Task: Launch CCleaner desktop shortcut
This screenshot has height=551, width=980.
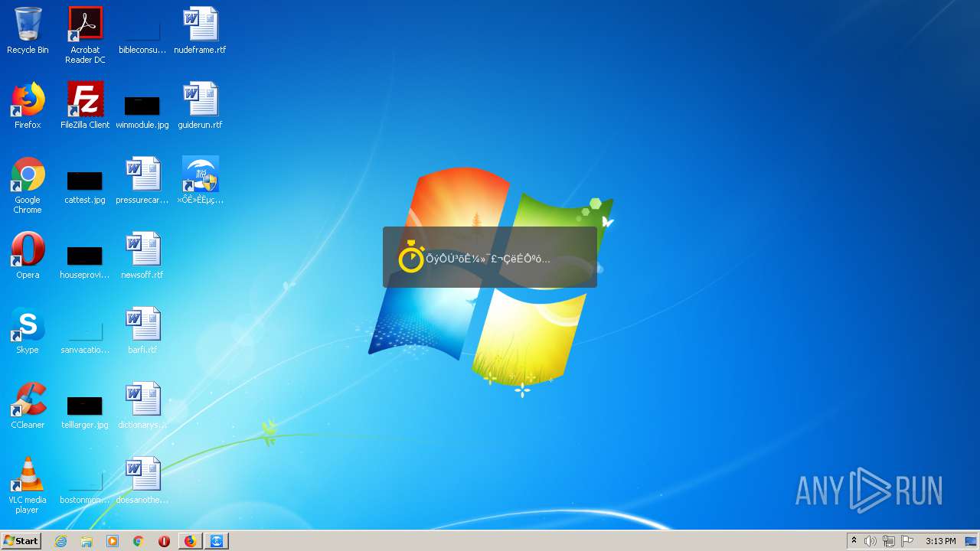Action: click(28, 406)
